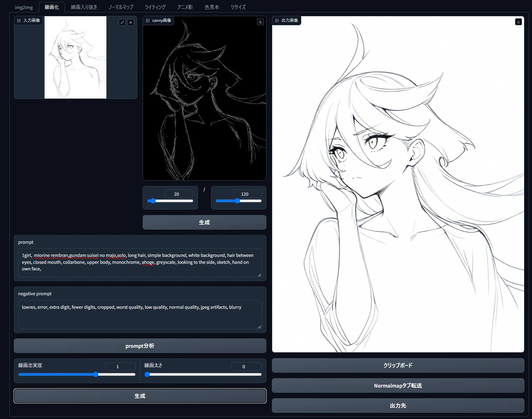Viewport: 532px width, 419px height.
Task: Edit the input image with pencil icon
Action: click(x=122, y=22)
